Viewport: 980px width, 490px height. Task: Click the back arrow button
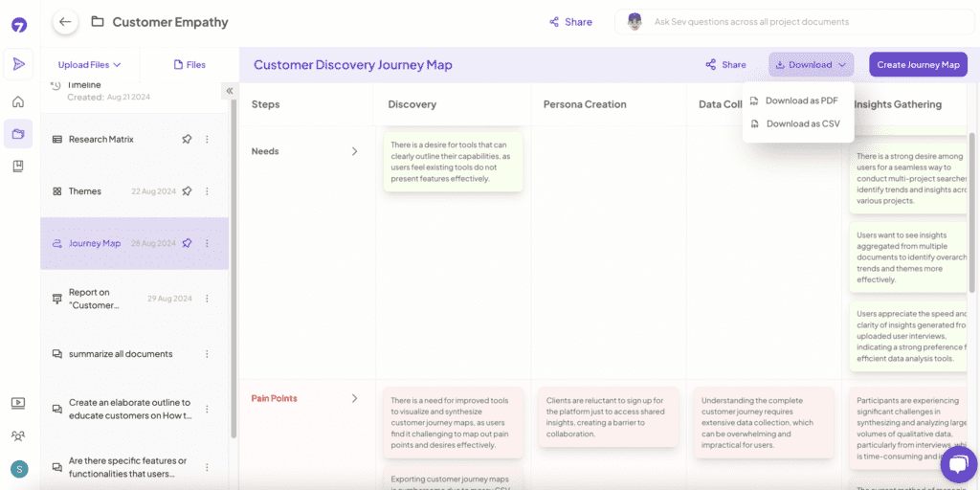(65, 23)
